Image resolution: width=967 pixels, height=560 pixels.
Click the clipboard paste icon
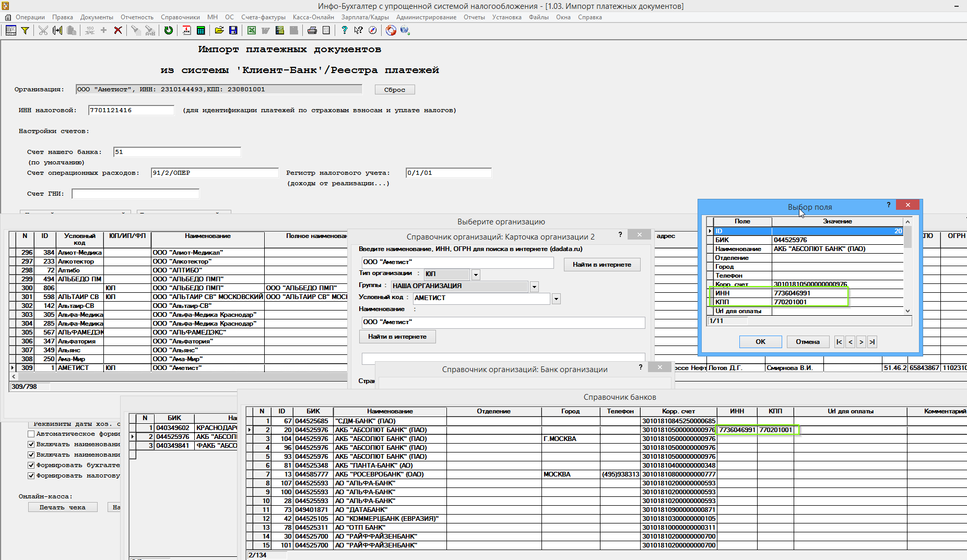coord(72,30)
